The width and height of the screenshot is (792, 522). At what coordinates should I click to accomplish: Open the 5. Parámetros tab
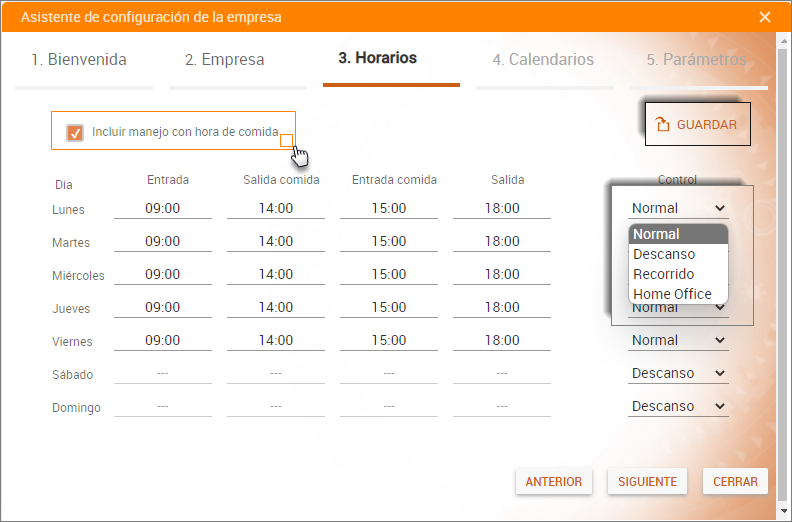pos(696,60)
